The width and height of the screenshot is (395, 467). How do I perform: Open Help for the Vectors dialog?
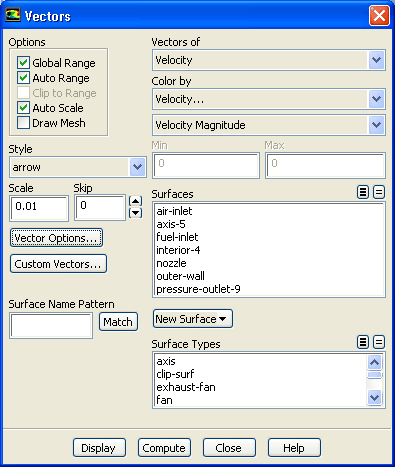click(294, 448)
